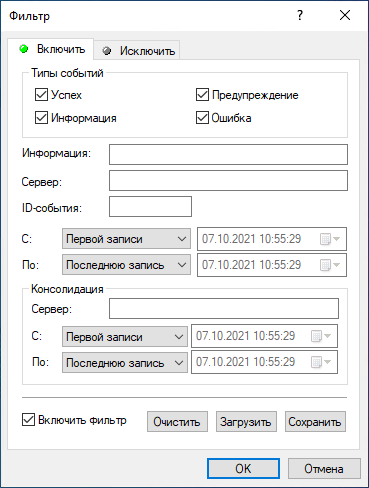Click the Сервер input field below Информация
This screenshot has height=488, width=369.
tap(228, 180)
